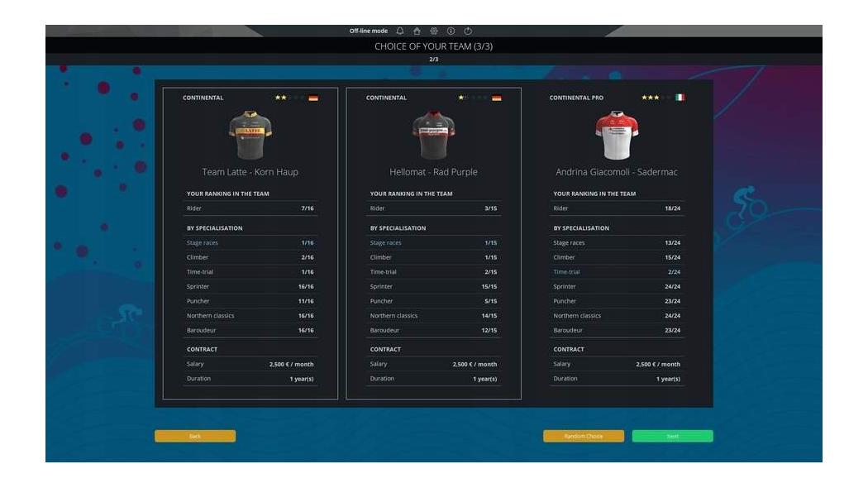Click Climber row in Team Latte card
This screenshot has width=868, height=488.
click(250, 257)
